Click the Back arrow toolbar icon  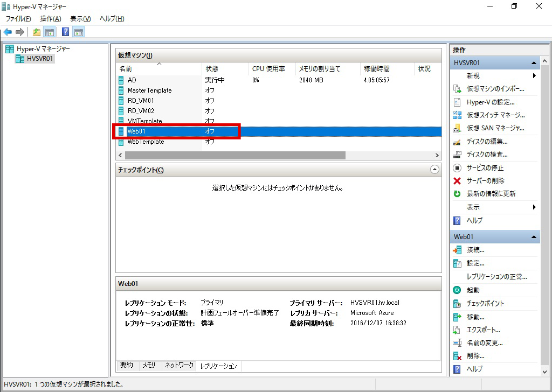coord(8,32)
